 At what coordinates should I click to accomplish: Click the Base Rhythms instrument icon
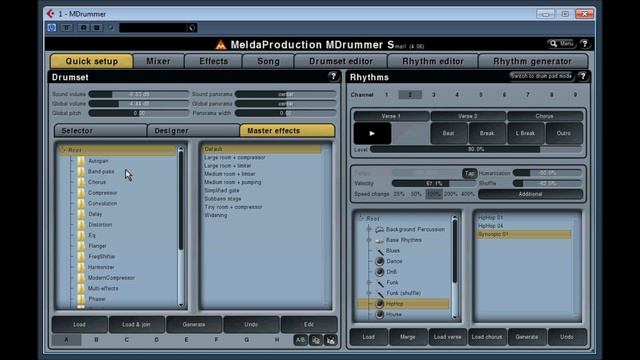pyautogui.click(x=379, y=240)
